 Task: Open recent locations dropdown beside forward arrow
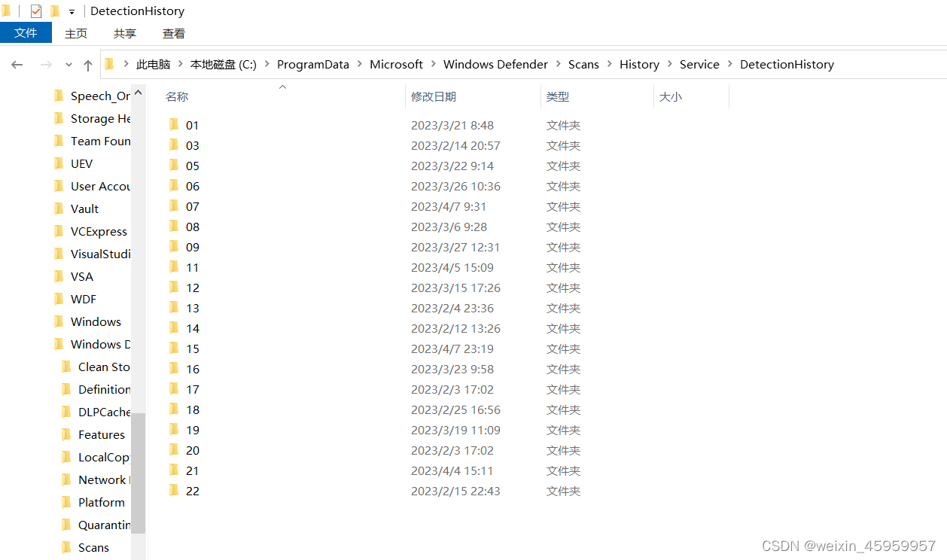[x=68, y=65]
